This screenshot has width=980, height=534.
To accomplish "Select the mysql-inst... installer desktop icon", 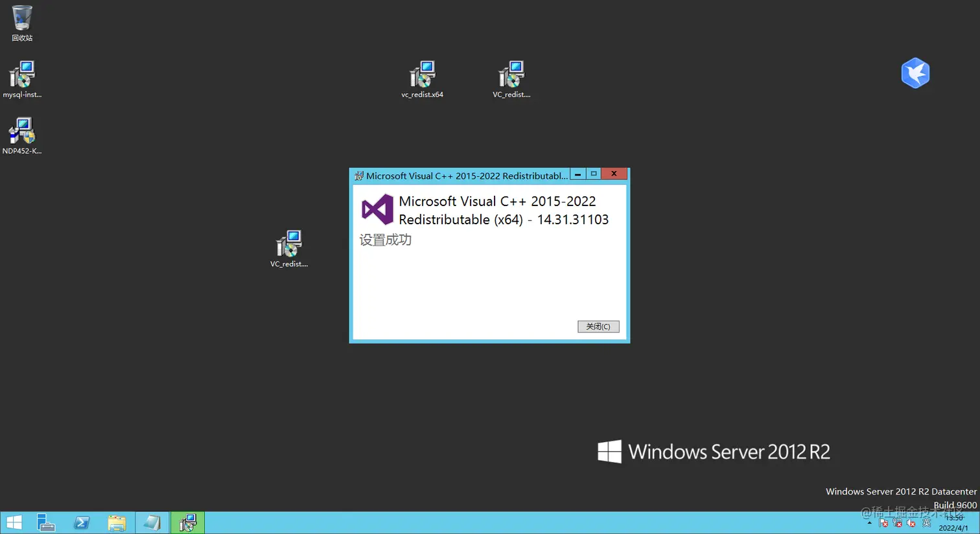I will click(22, 80).
